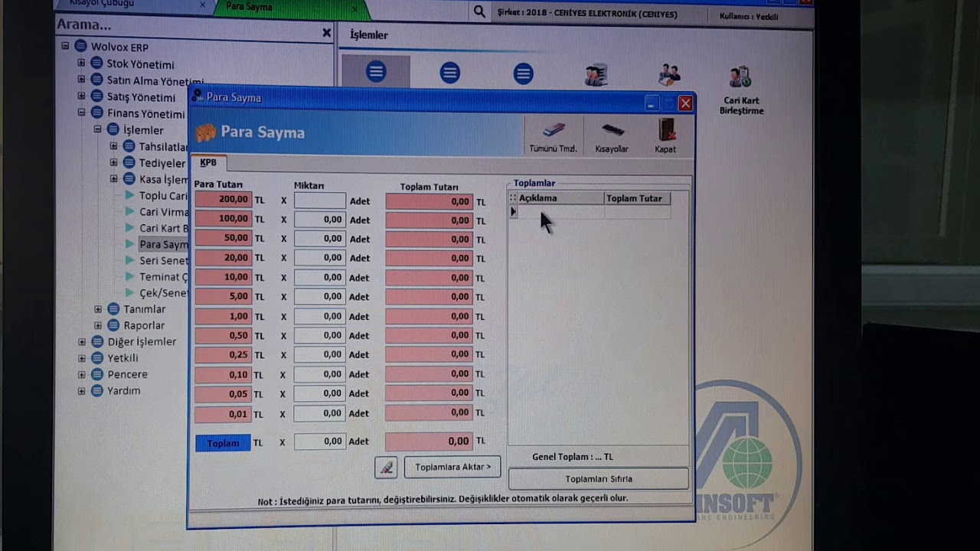Click the Tümünü Tmzl. eraser icon
This screenshot has height=551, width=980.
(553, 129)
